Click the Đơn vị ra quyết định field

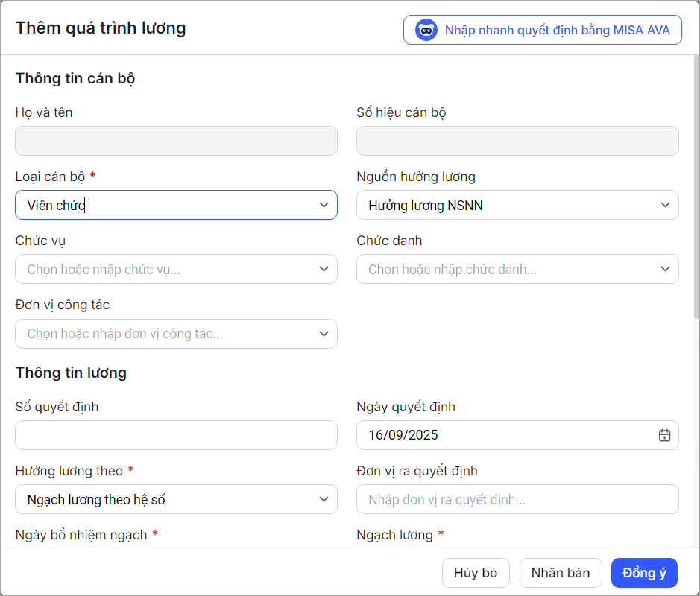[517, 499]
